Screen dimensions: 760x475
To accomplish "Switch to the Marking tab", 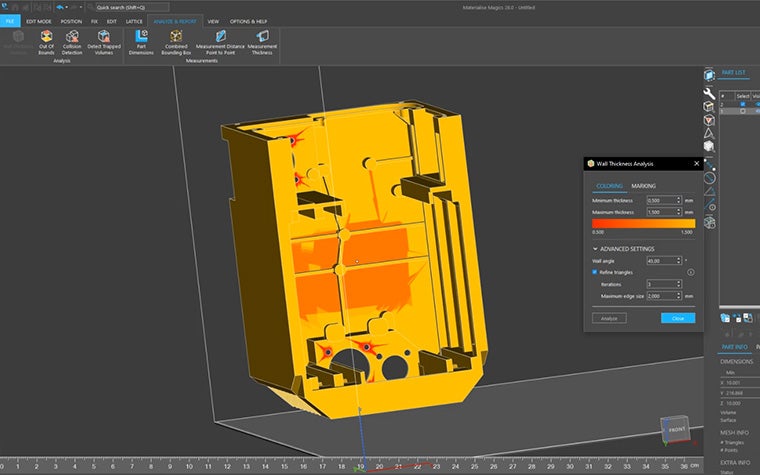I will point(643,185).
